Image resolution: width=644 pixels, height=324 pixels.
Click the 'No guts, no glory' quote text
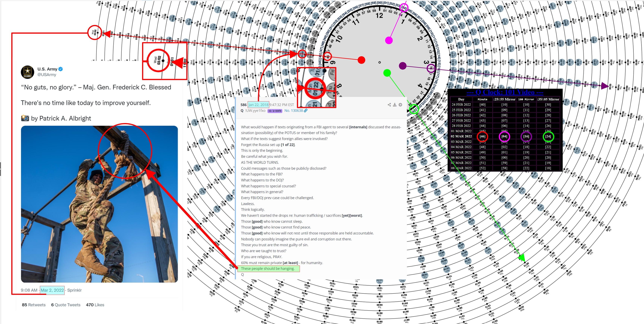coord(96,87)
